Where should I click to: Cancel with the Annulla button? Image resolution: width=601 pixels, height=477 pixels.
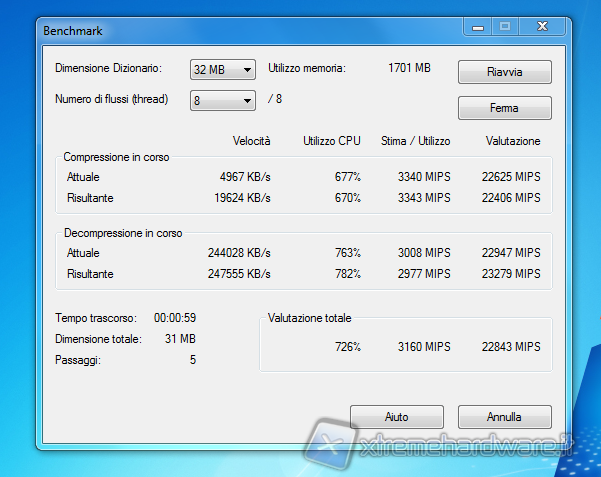click(x=504, y=416)
